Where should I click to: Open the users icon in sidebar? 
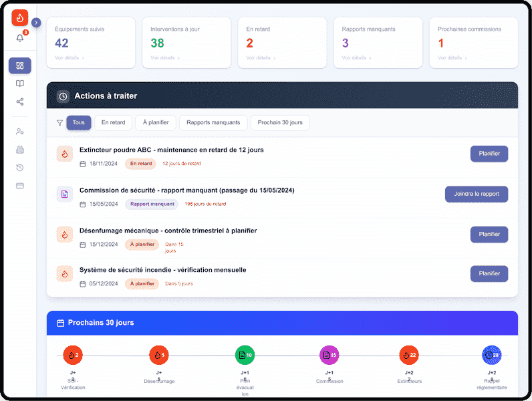coord(20,131)
